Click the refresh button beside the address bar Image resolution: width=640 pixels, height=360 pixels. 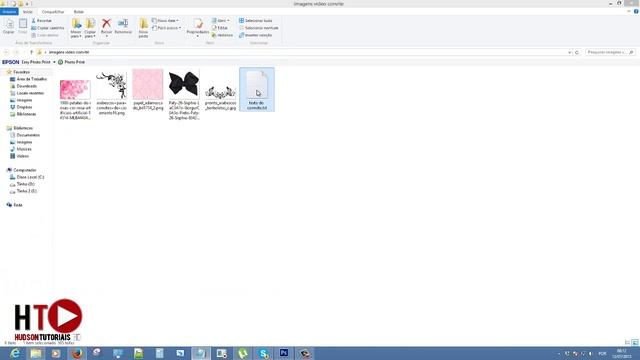coord(577,52)
